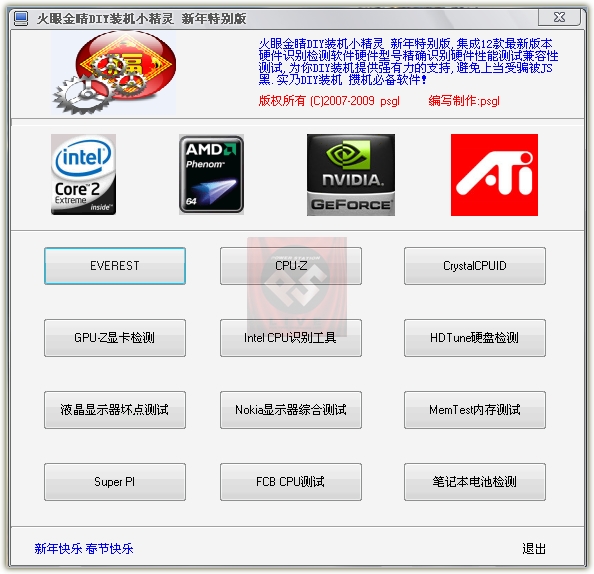Open Intel CPU识别工具
This screenshot has height=574, width=594.
tap(291, 338)
